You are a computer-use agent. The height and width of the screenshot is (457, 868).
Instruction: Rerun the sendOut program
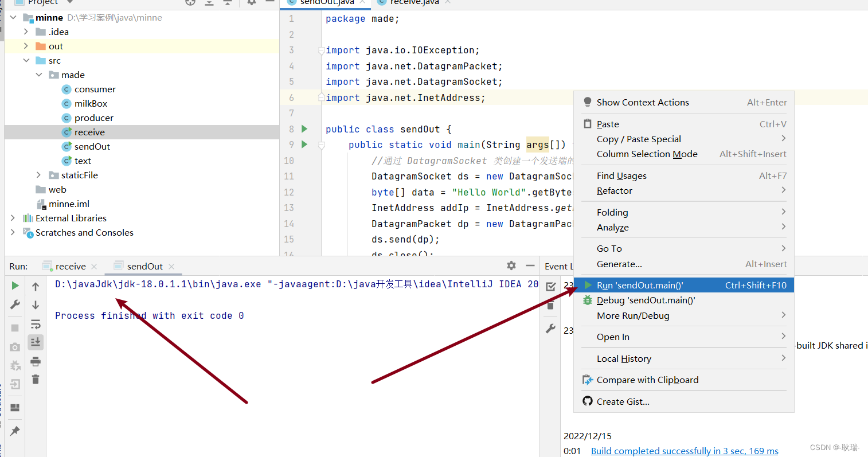click(x=14, y=285)
